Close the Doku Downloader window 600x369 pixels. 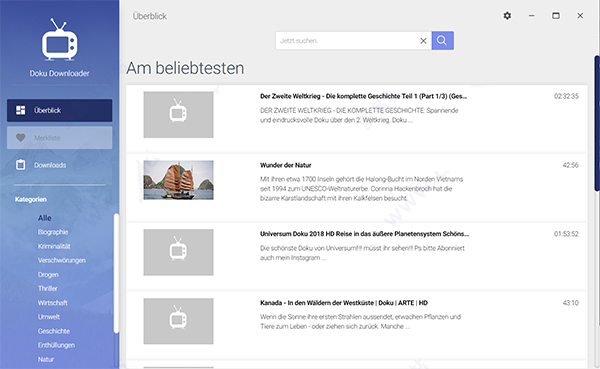pos(580,16)
